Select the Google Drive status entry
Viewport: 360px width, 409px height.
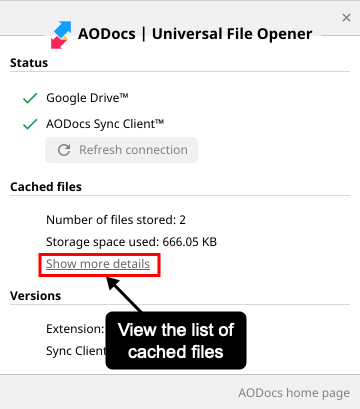click(87, 98)
